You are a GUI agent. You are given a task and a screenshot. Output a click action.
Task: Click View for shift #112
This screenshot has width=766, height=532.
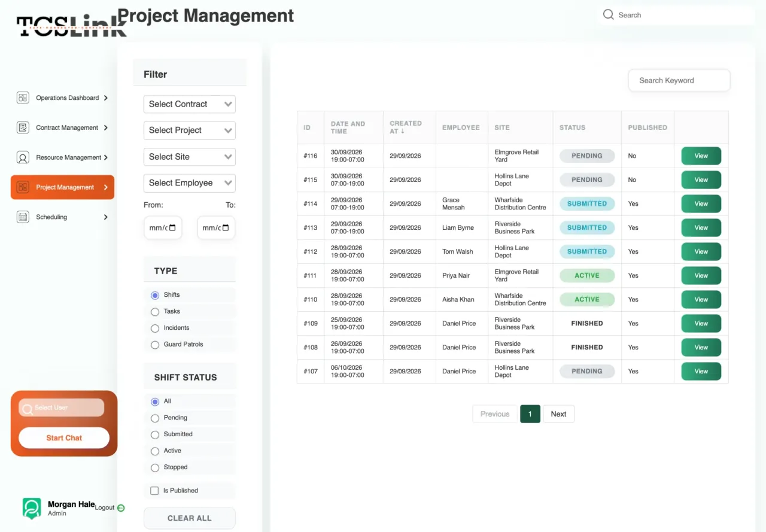[x=701, y=251]
